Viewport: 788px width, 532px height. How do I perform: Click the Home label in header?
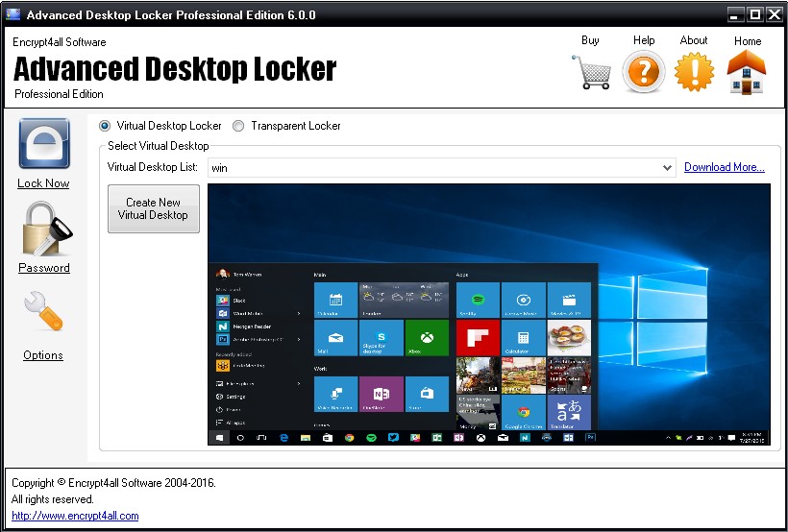(x=748, y=41)
